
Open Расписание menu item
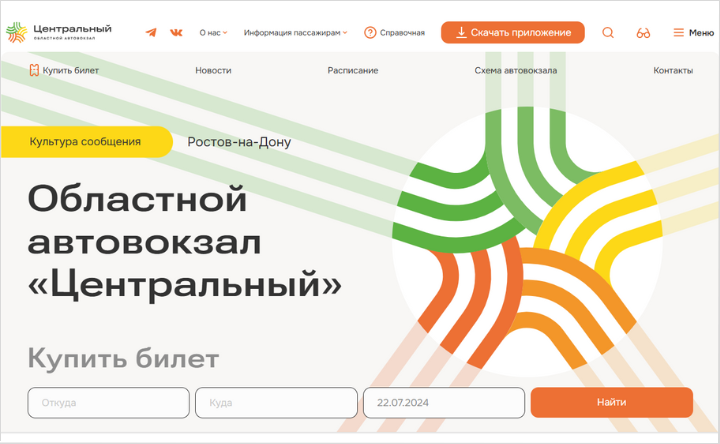coord(353,71)
